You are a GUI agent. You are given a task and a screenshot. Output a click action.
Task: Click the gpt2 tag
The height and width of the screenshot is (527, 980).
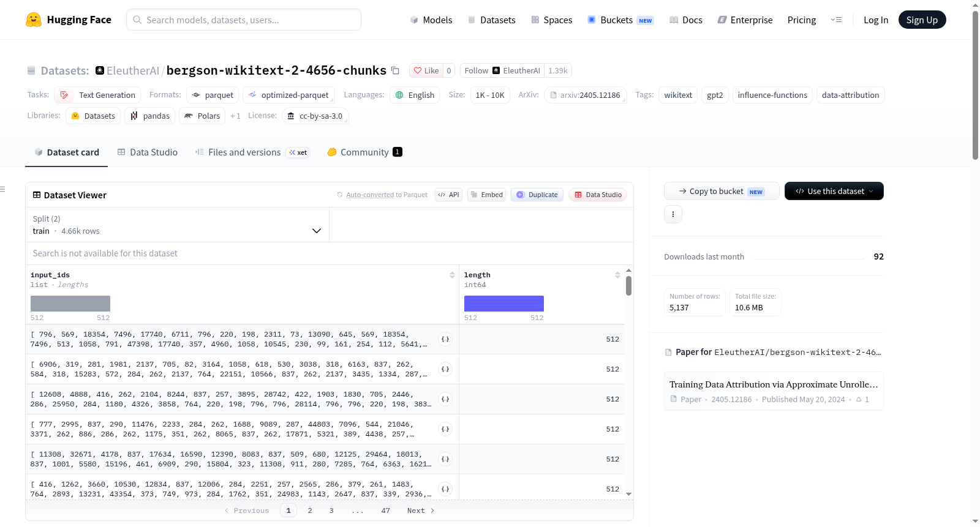(x=715, y=95)
